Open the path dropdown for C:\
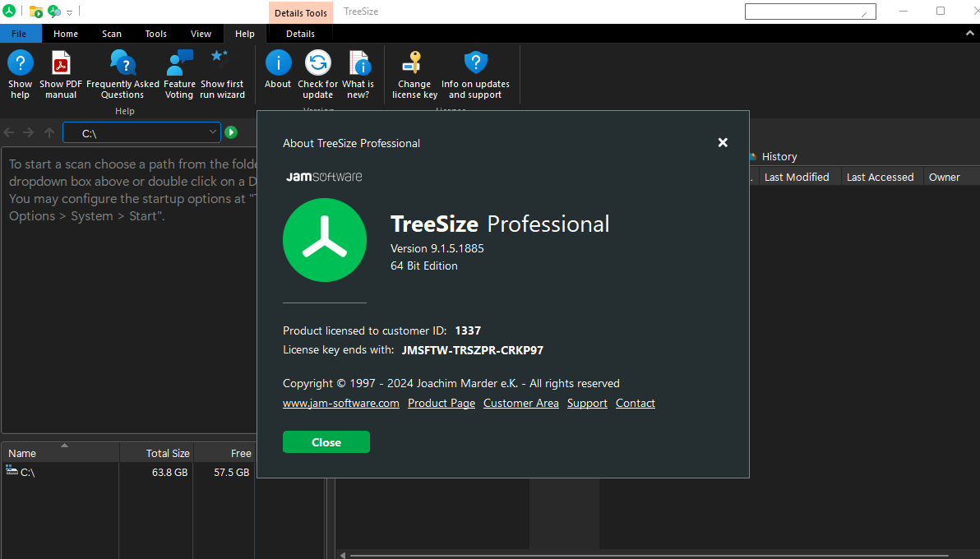 212,132
